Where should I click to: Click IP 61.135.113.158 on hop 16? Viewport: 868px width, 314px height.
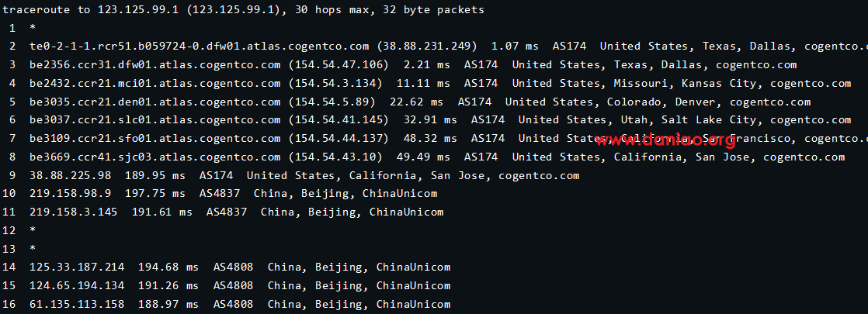click(77, 304)
